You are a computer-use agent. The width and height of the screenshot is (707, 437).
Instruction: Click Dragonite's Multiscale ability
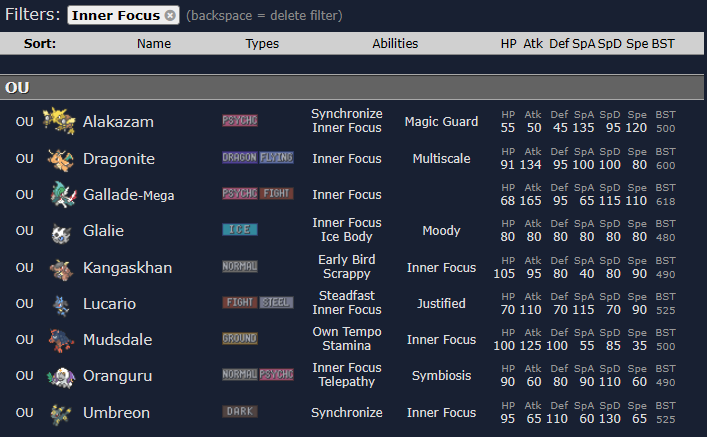(x=441, y=159)
